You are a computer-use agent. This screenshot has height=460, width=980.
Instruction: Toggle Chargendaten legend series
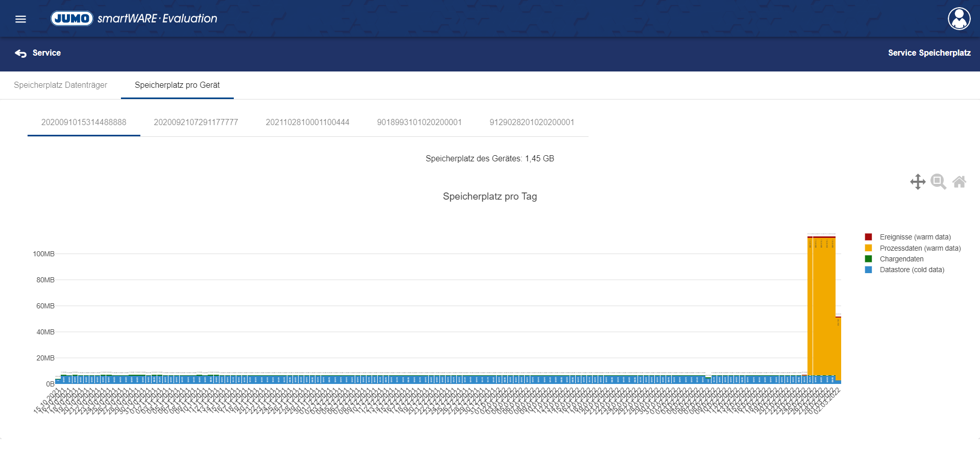(x=901, y=259)
